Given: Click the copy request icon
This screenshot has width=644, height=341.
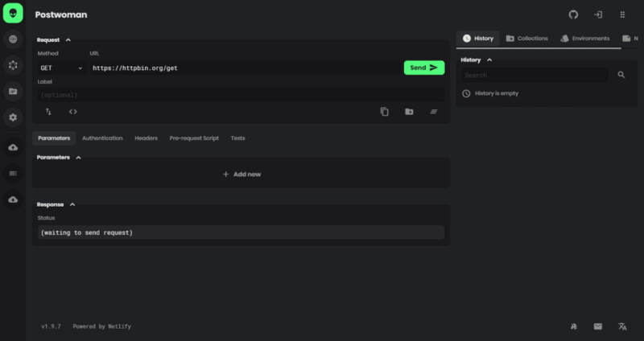Looking at the screenshot, I should [x=385, y=112].
